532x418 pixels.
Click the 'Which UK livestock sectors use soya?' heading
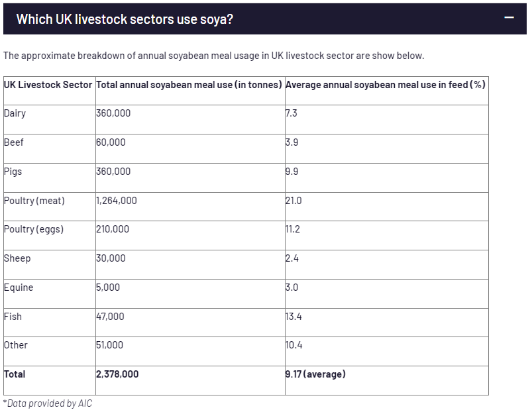tap(125, 19)
